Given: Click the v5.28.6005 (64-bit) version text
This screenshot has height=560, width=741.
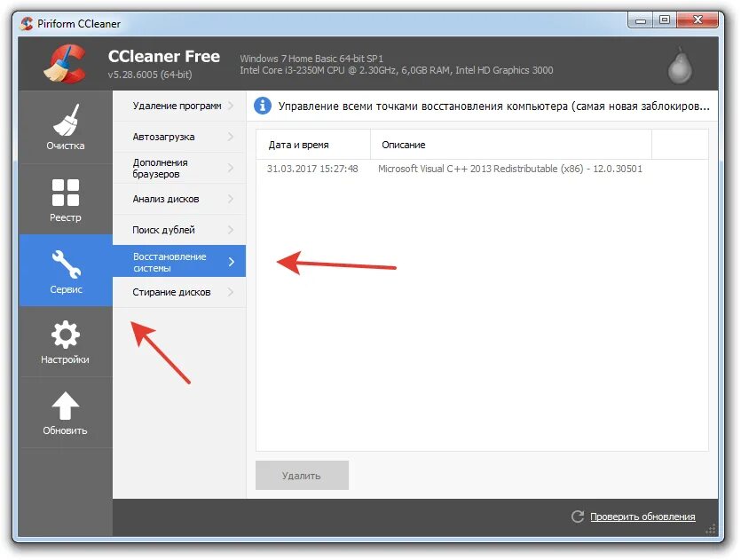Looking at the screenshot, I should click(150, 75).
